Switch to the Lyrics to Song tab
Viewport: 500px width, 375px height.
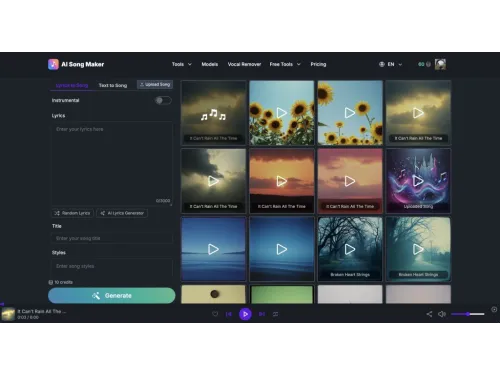72,85
